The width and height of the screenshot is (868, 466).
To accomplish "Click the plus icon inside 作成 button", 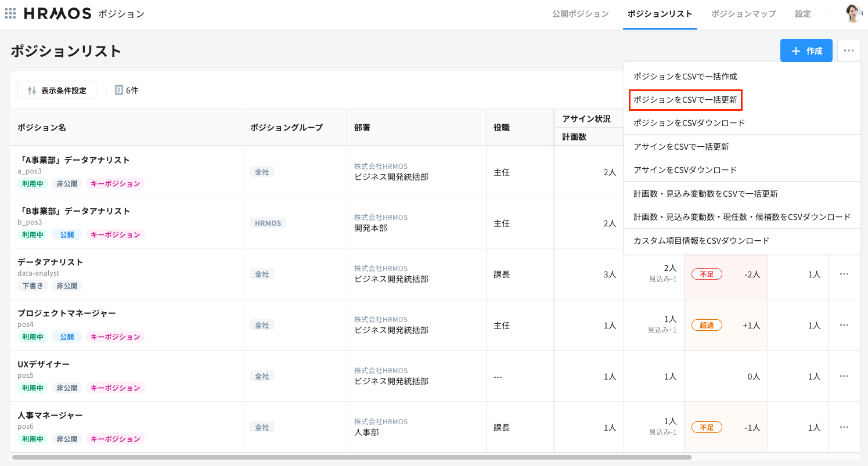I will coord(797,50).
